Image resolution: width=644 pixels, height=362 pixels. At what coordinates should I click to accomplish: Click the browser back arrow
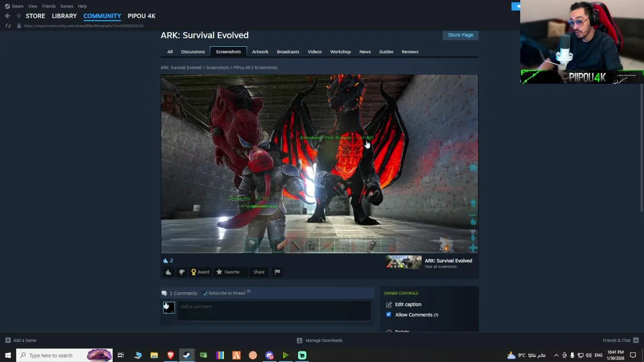click(x=8, y=16)
